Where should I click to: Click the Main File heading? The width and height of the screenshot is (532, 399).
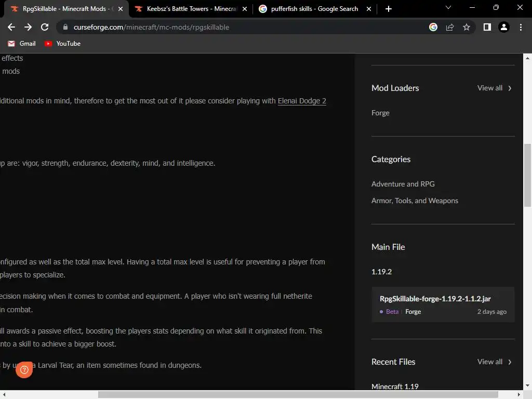(x=388, y=247)
